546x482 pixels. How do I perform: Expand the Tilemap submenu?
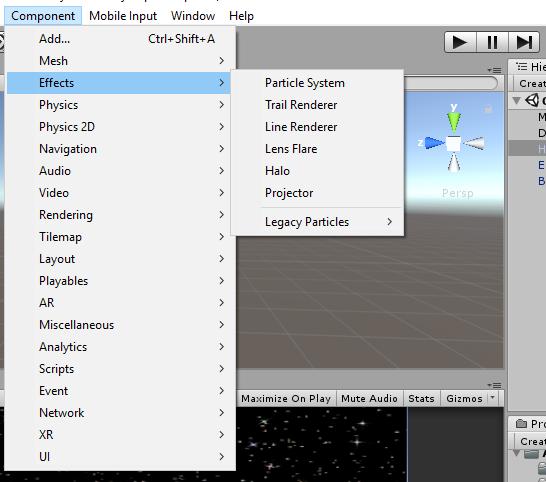point(118,237)
